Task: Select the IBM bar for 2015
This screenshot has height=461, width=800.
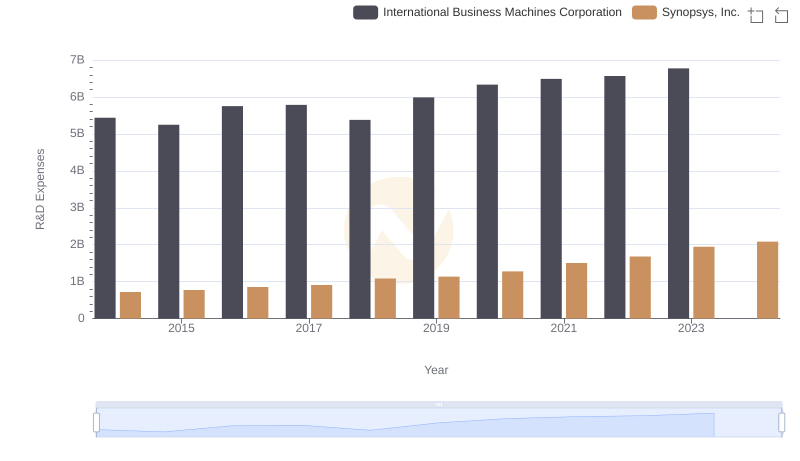Action: pos(168,221)
